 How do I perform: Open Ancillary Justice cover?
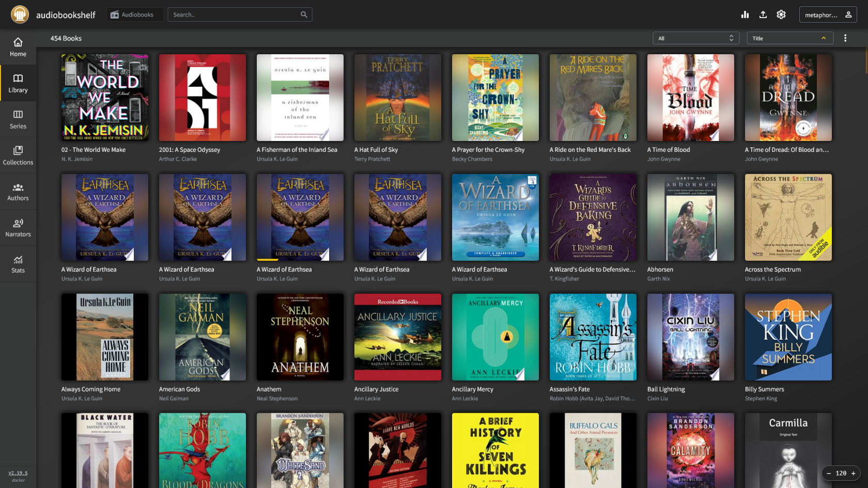(x=398, y=337)
